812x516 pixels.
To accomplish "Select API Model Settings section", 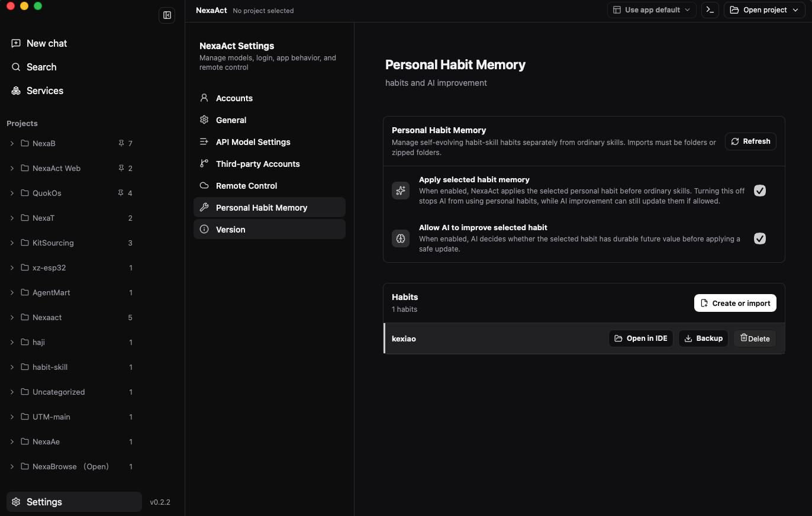I will click(269, 142).
